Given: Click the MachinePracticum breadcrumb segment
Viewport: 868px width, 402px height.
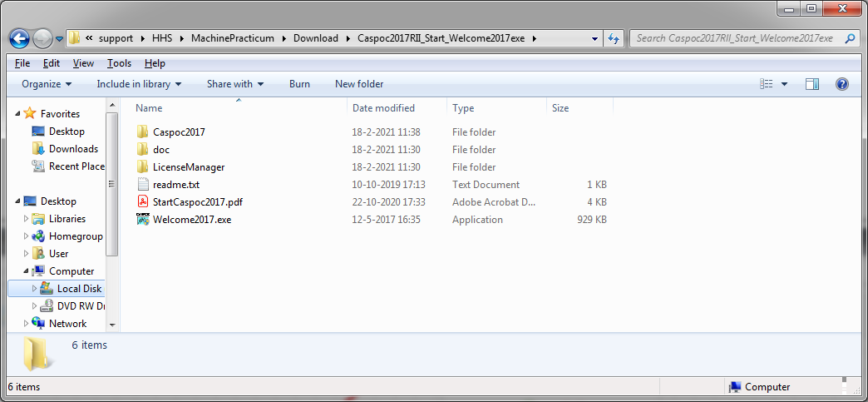Looking at the screenshot, I should (x=233, y=38).
